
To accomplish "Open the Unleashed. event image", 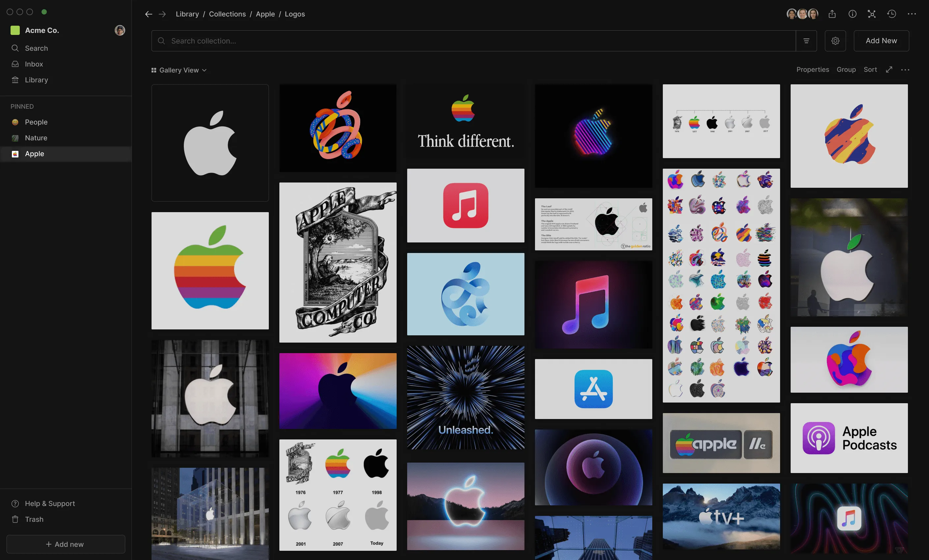I will 465,398.
